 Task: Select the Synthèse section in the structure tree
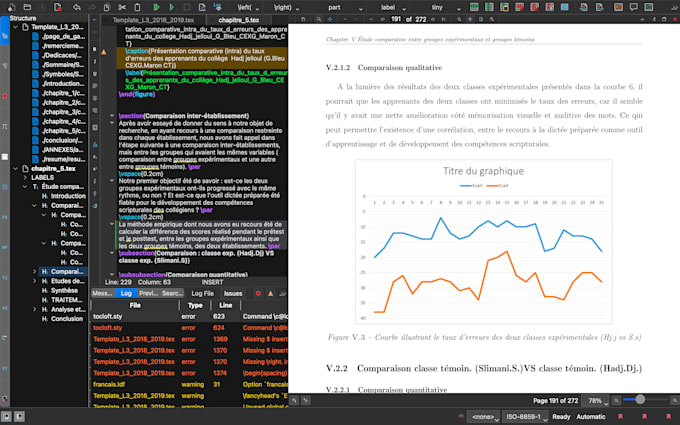point(64,291)
